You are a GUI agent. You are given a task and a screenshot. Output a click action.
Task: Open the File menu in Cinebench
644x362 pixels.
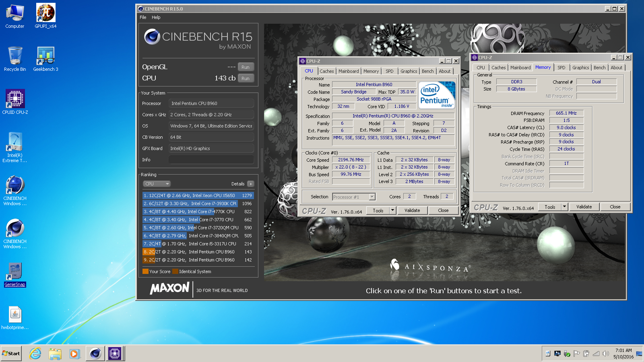(x=143, y=17)
